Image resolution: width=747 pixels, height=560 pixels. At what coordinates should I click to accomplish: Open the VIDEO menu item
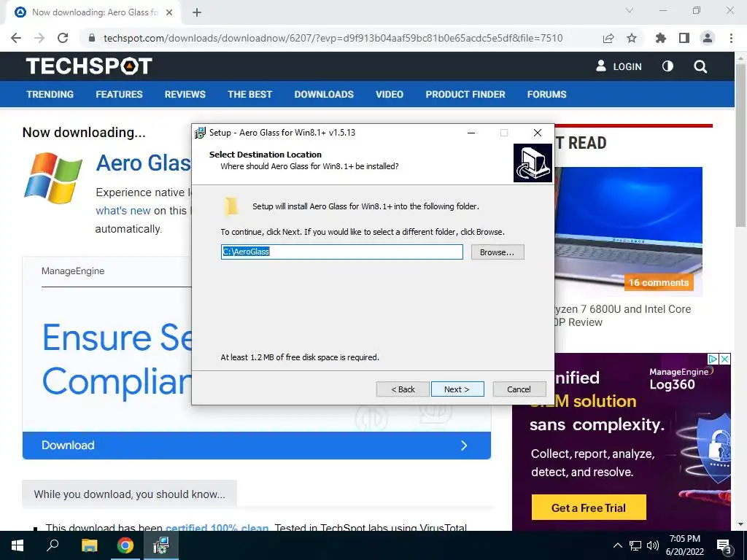[390, 94]
